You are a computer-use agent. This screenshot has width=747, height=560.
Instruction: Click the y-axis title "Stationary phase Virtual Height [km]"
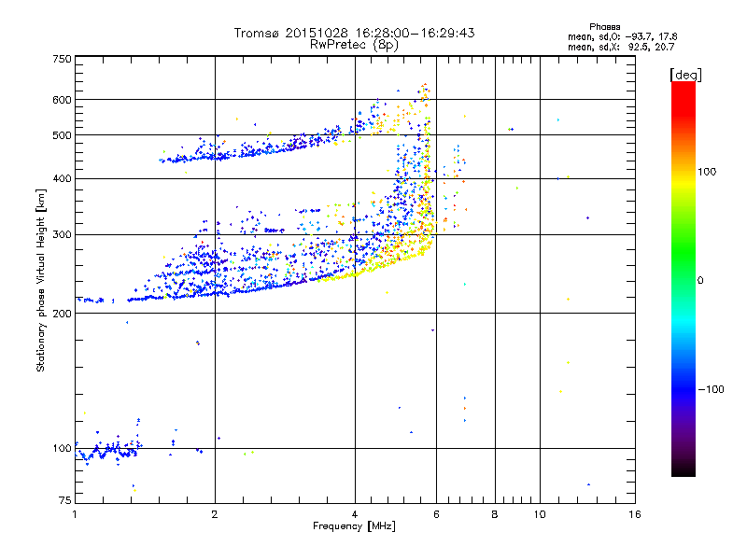pyautogui.click(x=41, y=280)
